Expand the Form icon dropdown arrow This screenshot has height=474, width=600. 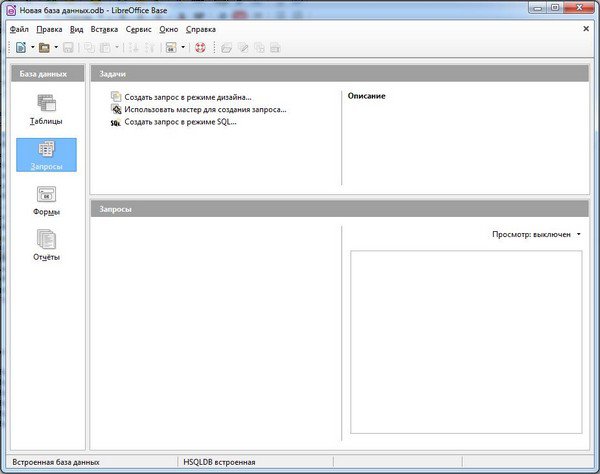pyautogui.click(x=183, y=47)
